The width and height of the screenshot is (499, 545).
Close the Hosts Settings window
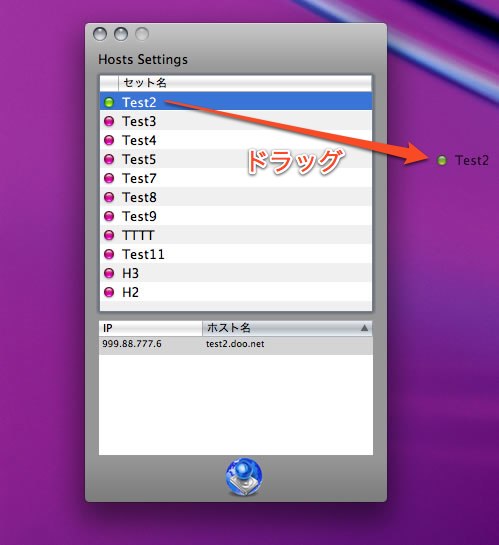(100, 34)
